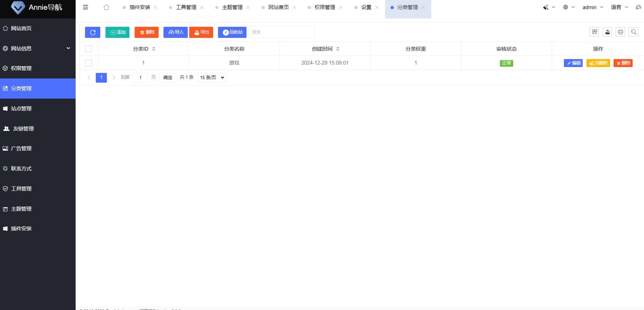This screenshot has height=310, width=644.
Task: Check the select-all checkbox in table header
Action: tap(89, 49)
